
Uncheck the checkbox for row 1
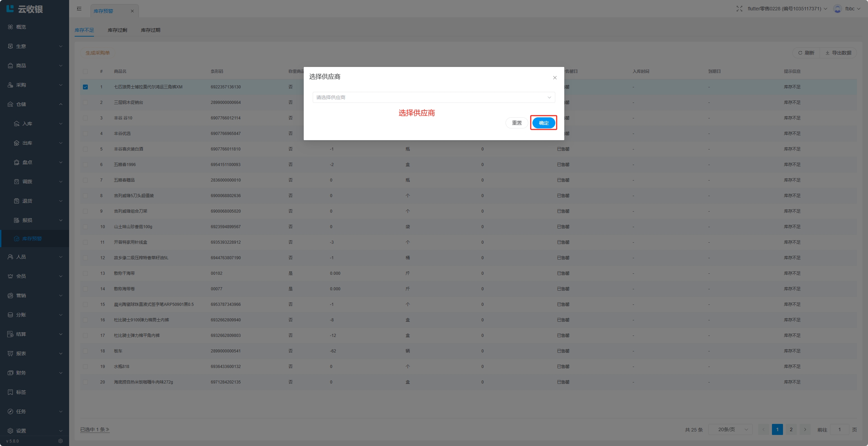pyautogui.click(x=85, y=87)
